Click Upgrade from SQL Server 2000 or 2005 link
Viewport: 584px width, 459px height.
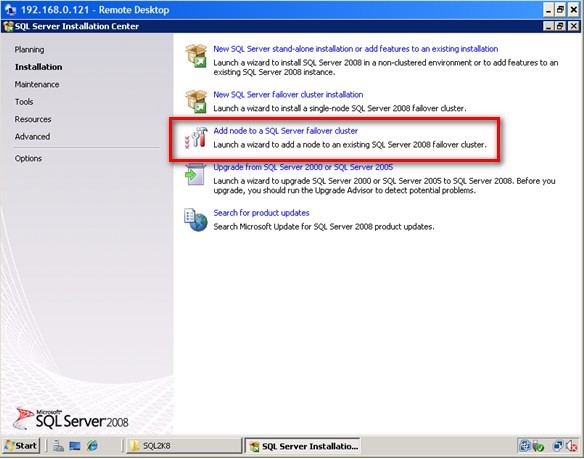303,167
